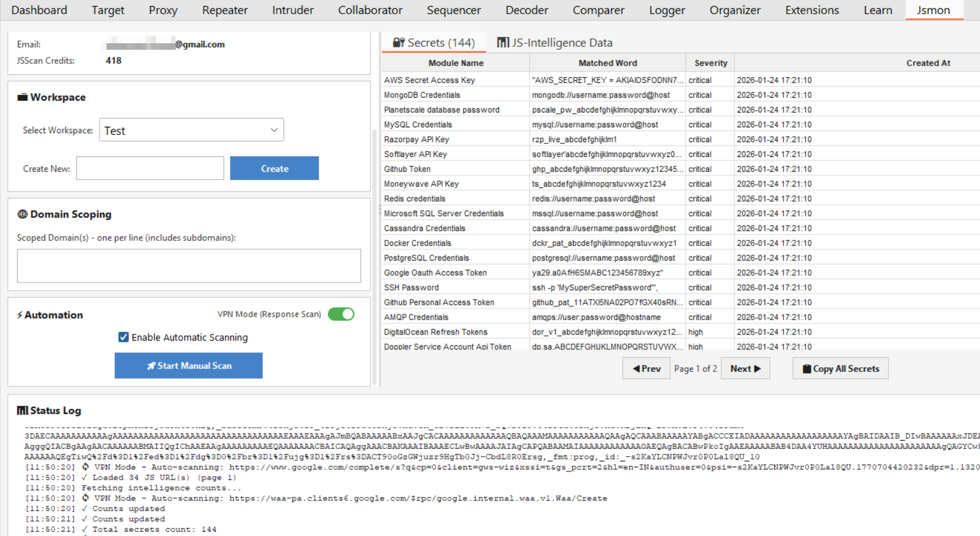Open the Intruder tab
Viewport: 980px width, 536px height.
tap(293, 10)
